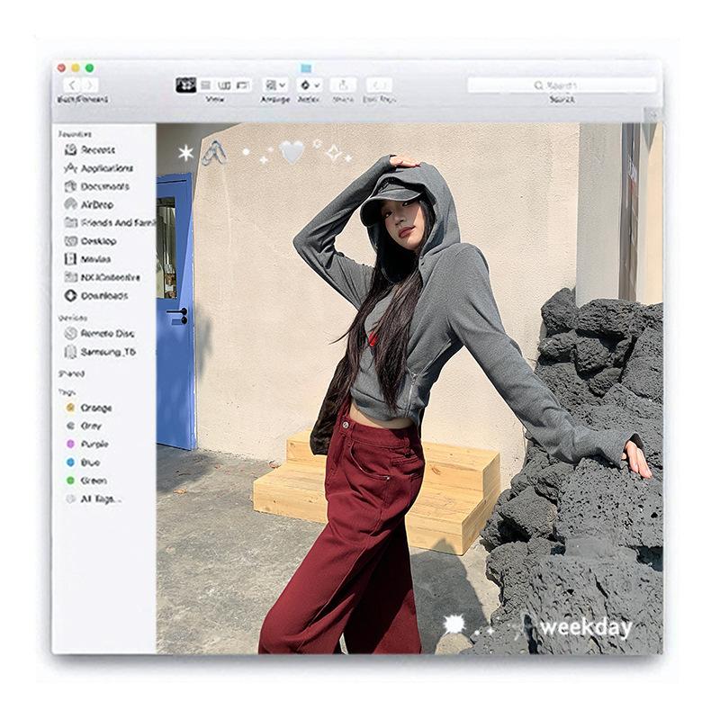
Task: Select icon view in the toolbar
Action: click(x=185, y=85)
